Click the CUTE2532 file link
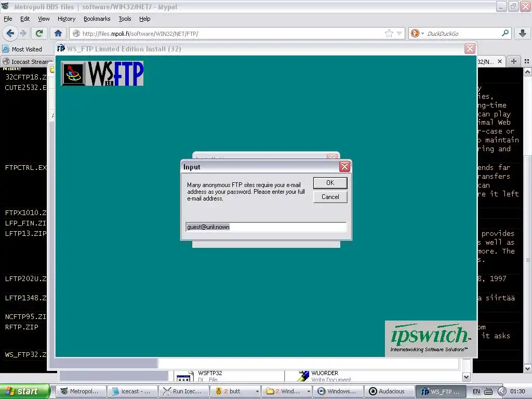 (x=26, y=87)
